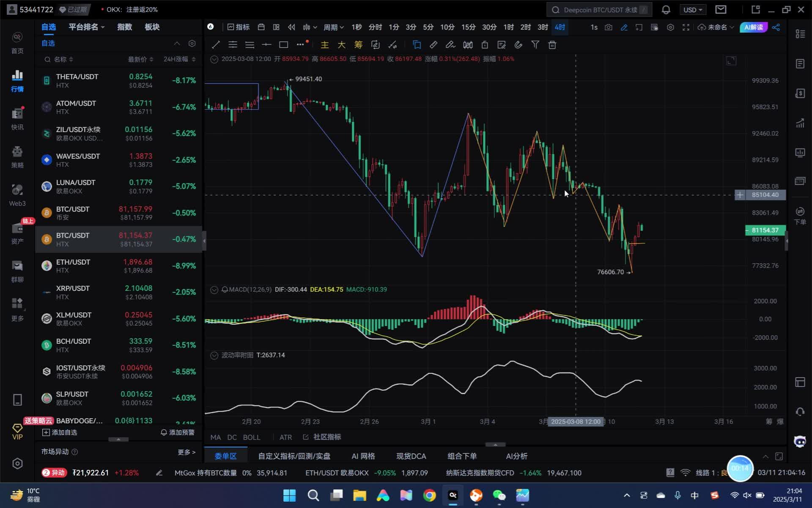Open 社区指标 community indicators
The width and height of the screenshot is (812, 508).
322,437
